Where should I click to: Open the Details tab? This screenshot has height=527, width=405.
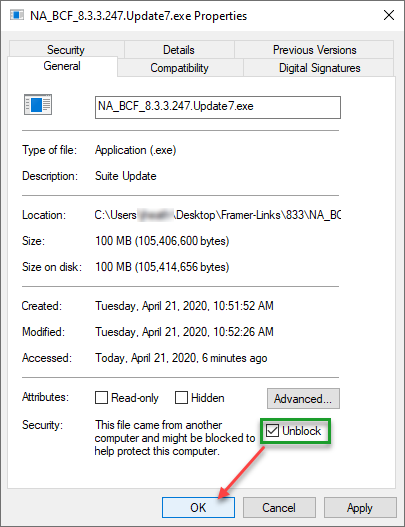pos(179,50)
